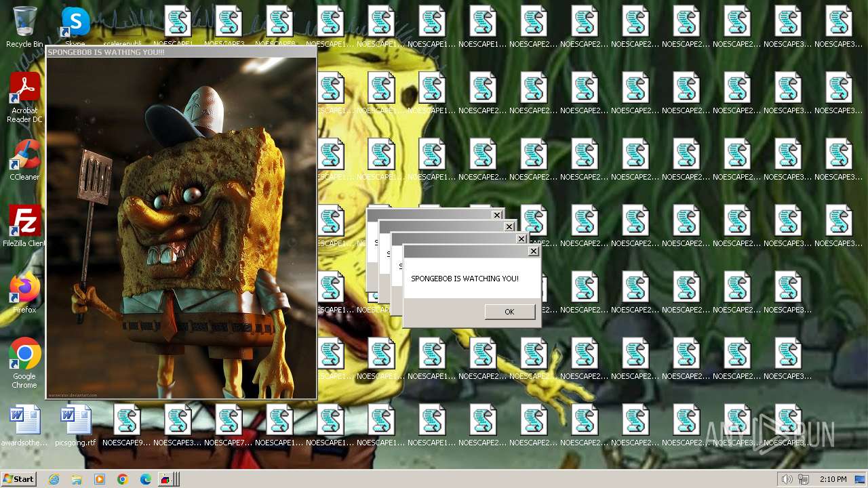The height and width of the screenshot is (488, 868).
Task: Click the 2:10 PM taskbar clock
Action: (x=833, y=479)
